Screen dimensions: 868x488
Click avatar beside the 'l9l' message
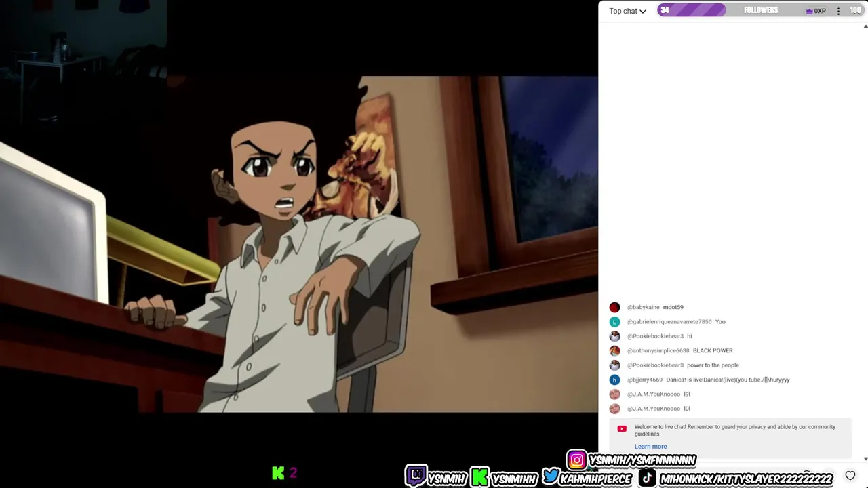coord(614,394)
